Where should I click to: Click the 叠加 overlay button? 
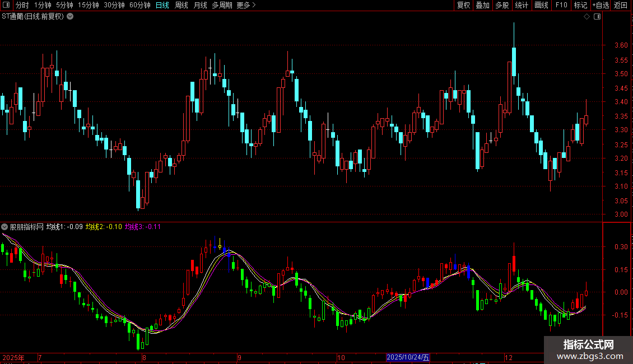click(482, 5)
